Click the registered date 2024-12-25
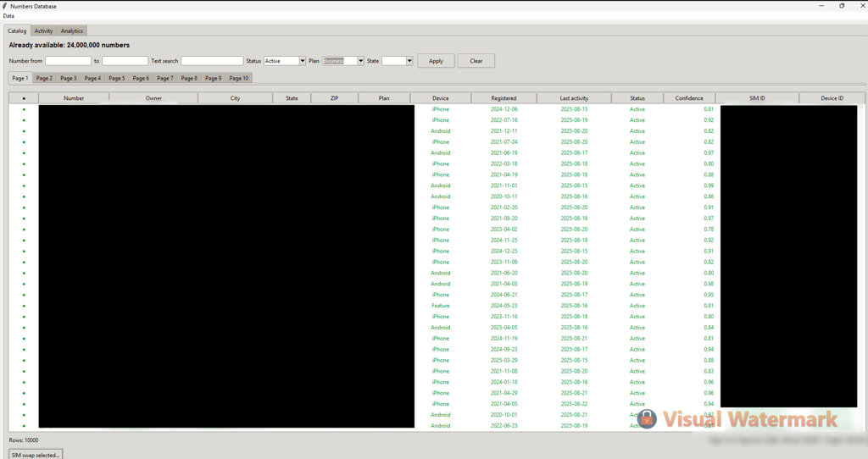868x459 pixels. (504, 251)
